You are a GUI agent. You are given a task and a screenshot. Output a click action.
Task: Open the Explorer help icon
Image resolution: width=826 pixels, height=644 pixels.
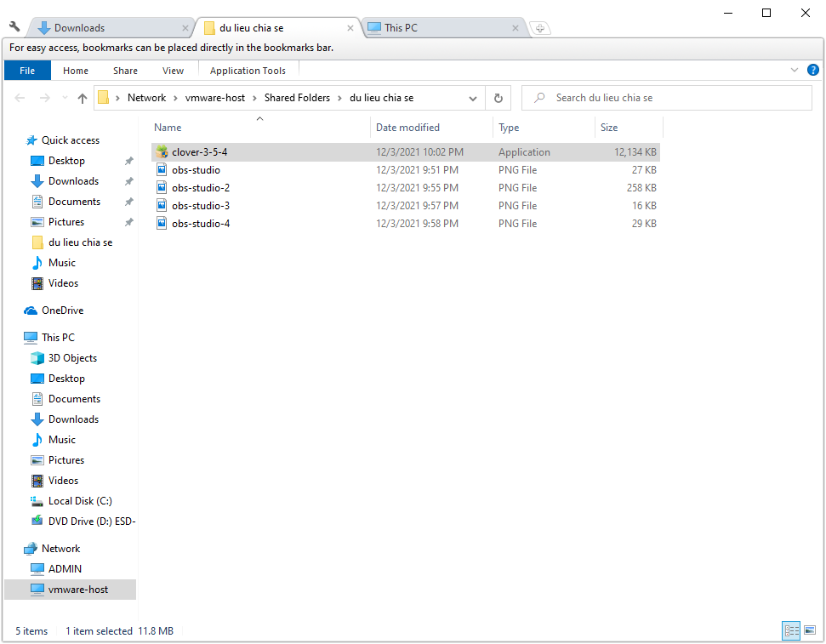click(x=813, y=70)
